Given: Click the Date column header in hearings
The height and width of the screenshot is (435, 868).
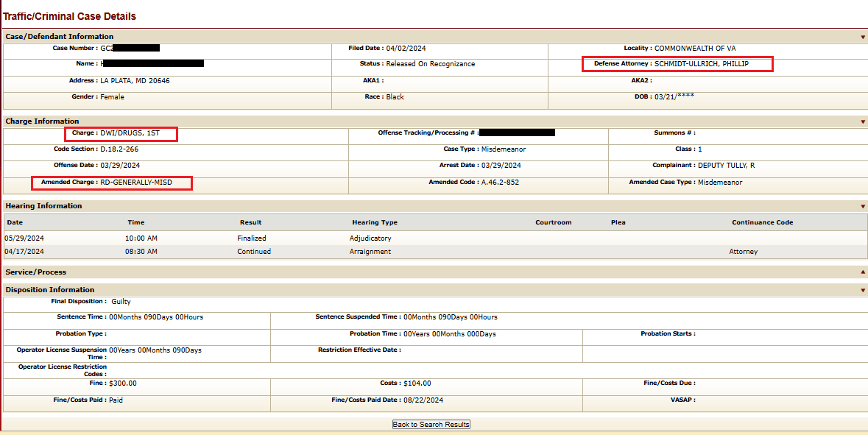Looking at the screenshot, I should click(x=15, y=222).
